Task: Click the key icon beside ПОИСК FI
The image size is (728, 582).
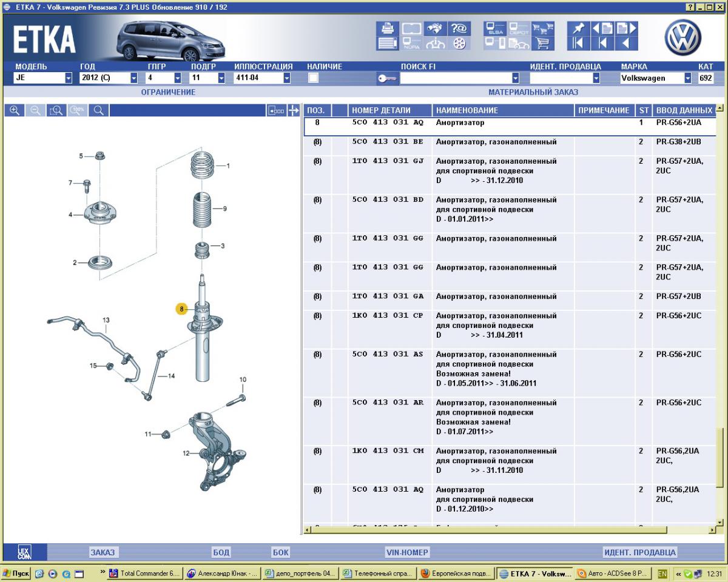Action: click(x=386, y=78)
